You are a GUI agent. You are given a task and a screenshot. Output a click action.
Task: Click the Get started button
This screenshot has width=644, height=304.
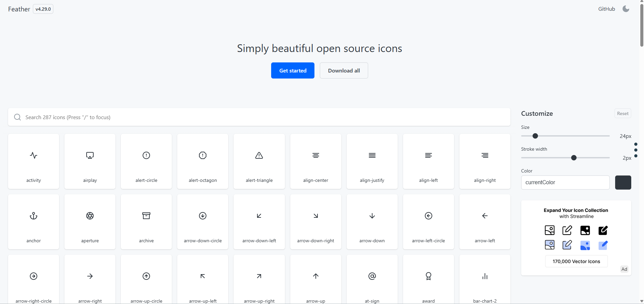(x=293, y=70)
